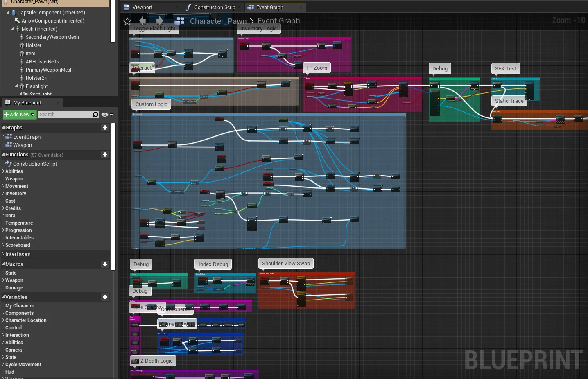Expand the My Character variables category
This screenshot has width=588, height=379.
[3, 305]
